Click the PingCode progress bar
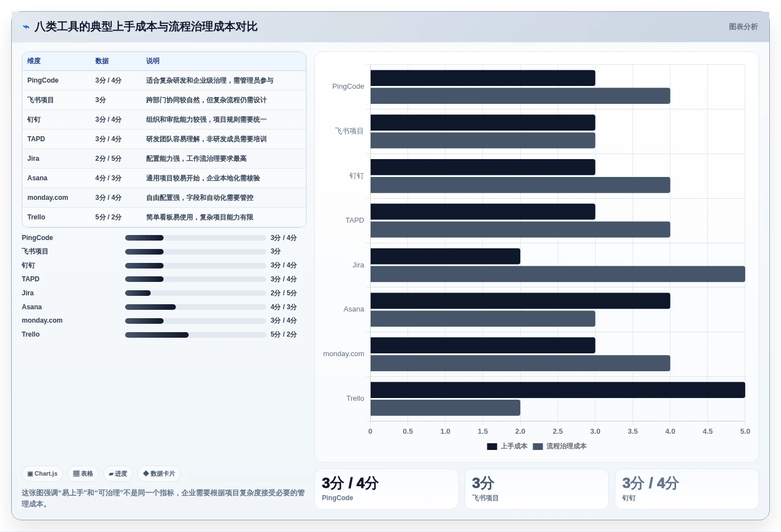The height and width of the screenshot is (532, 781). click(x=195, y=238)
